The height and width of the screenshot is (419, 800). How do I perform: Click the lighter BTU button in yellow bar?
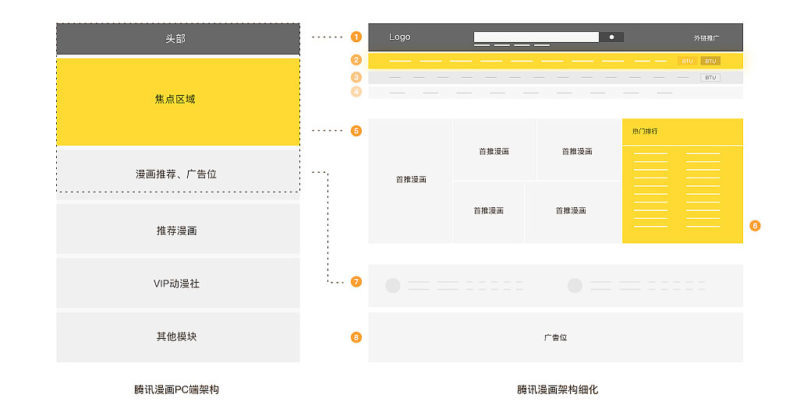(687, 61)
